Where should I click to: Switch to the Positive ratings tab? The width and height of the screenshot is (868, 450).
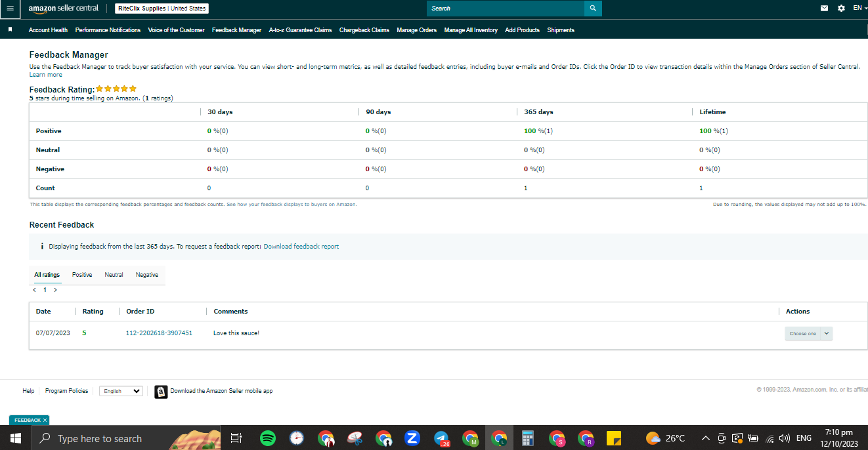tap(82, 275)
